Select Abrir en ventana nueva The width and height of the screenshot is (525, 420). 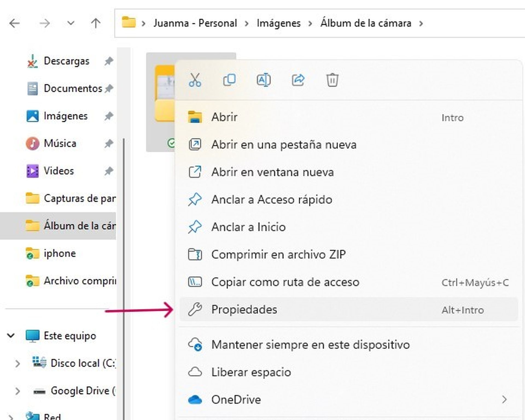pos(272,172)
